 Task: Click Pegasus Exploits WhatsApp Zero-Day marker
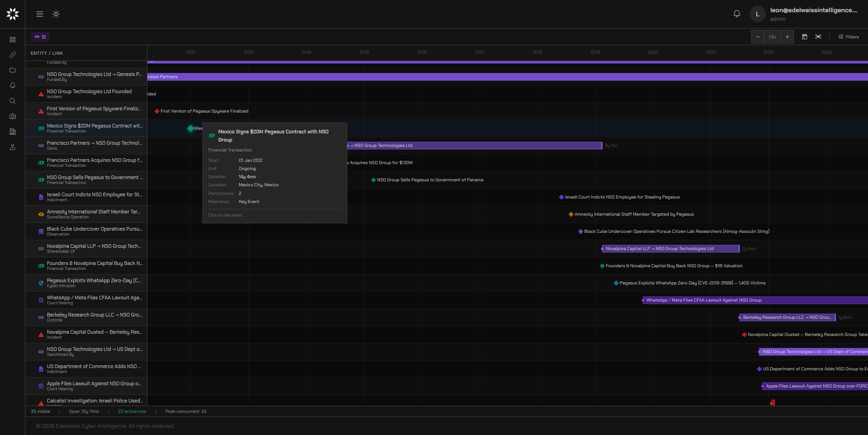tap(616, 283)
